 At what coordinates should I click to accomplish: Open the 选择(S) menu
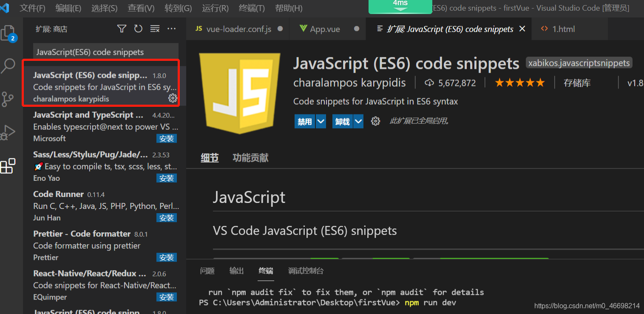105,8
